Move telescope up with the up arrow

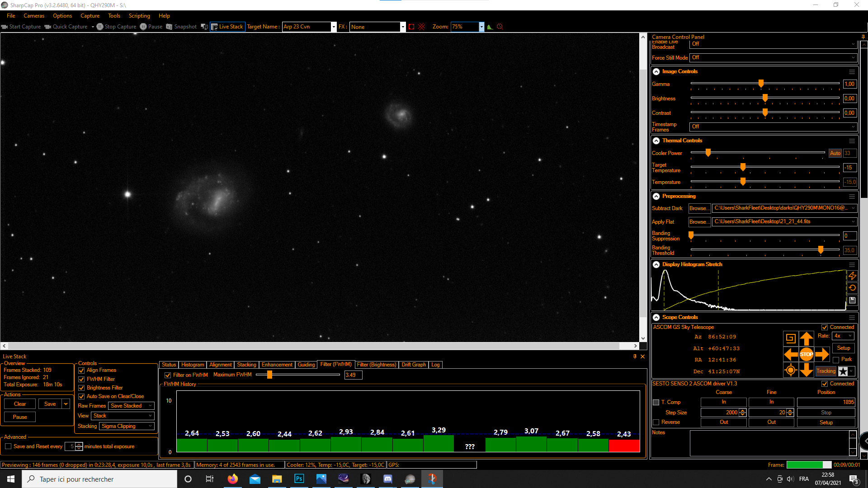coord(806,338)
